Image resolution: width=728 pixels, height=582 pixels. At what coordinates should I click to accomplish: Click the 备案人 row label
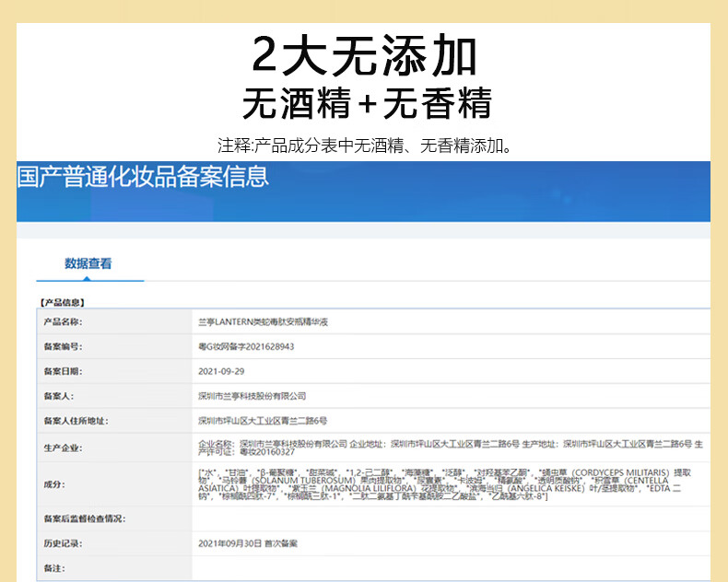point(58,396)
